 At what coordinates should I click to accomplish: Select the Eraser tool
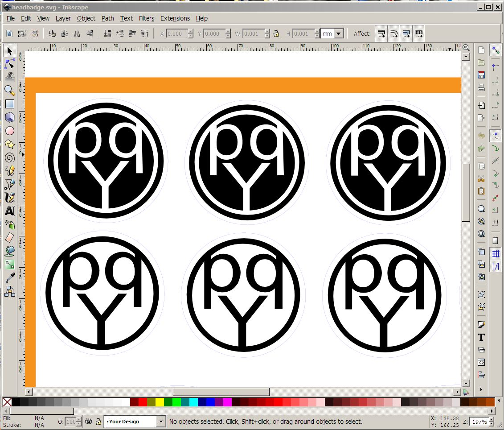[x=10, y=238]
